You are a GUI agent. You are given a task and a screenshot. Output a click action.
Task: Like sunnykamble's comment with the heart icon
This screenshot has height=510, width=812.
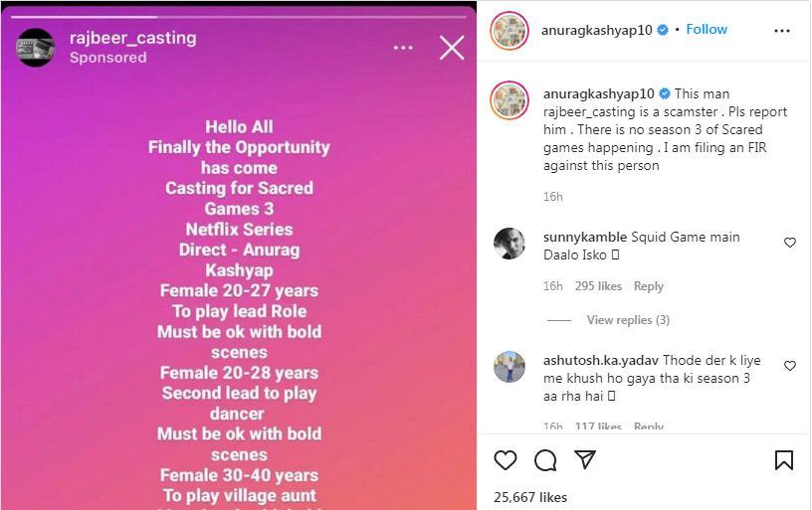790,242
